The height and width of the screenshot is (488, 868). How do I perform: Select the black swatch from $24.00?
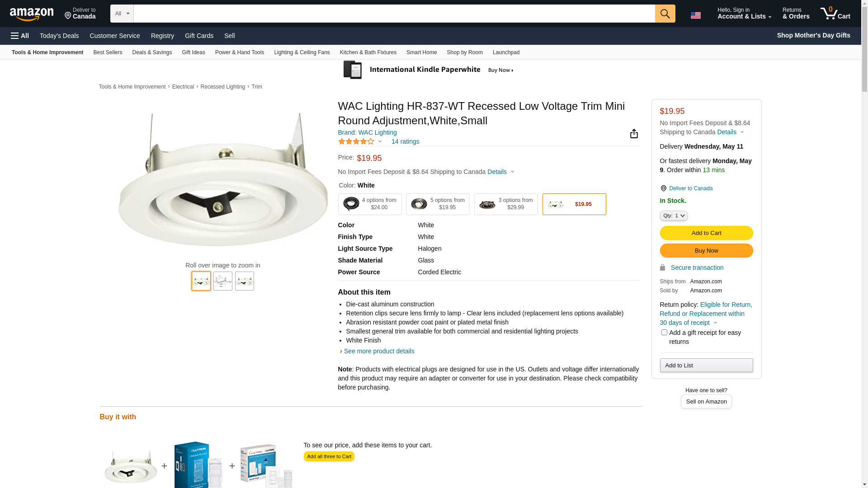point(369,204)
